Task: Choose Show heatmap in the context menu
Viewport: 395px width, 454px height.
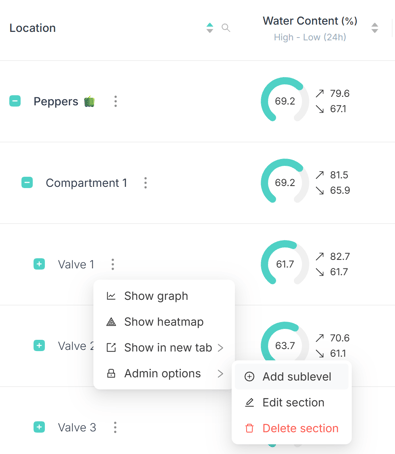Action: tap(164, 322)
